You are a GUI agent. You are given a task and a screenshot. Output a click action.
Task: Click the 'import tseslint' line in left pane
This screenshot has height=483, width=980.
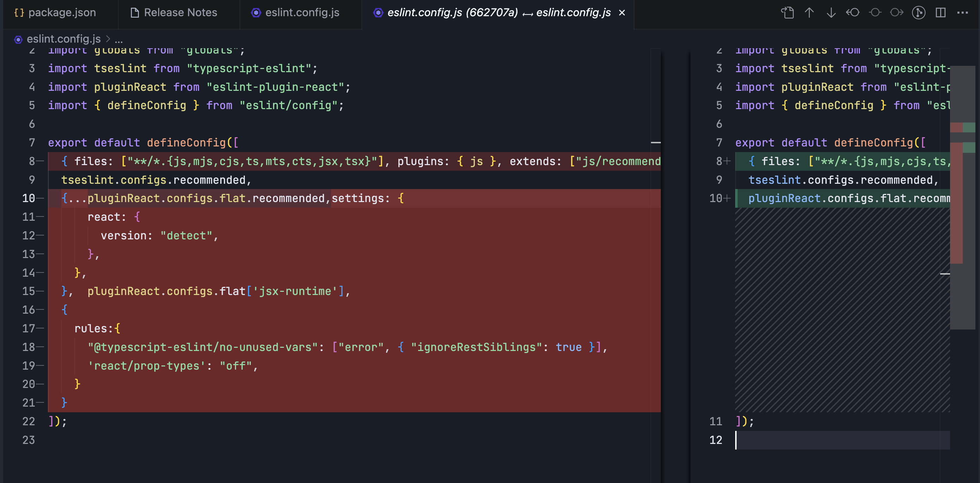click(x=182, y=68)
